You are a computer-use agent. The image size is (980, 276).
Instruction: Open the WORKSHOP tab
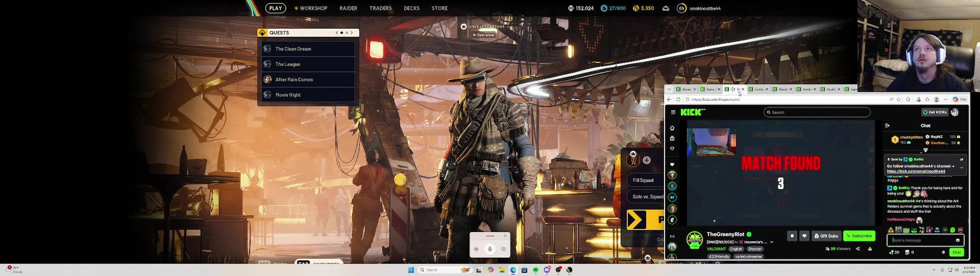[311, 8]
